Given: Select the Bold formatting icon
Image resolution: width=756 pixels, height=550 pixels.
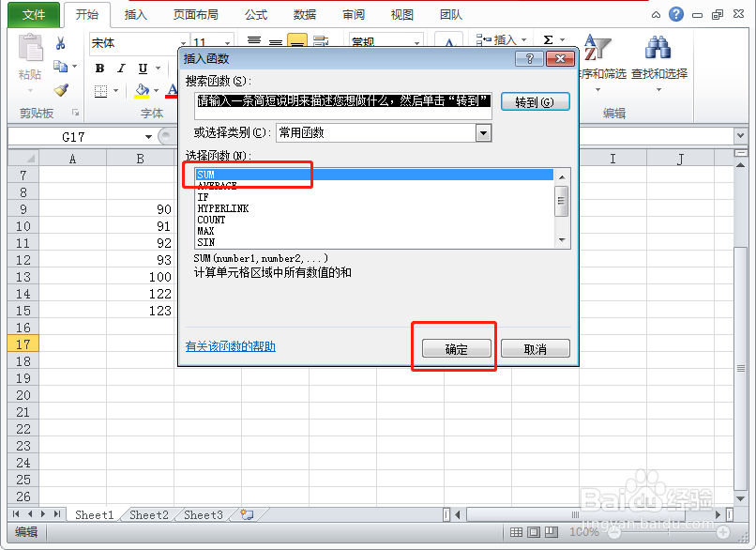Looking at the screenshot, I should (x=100, y=68).
